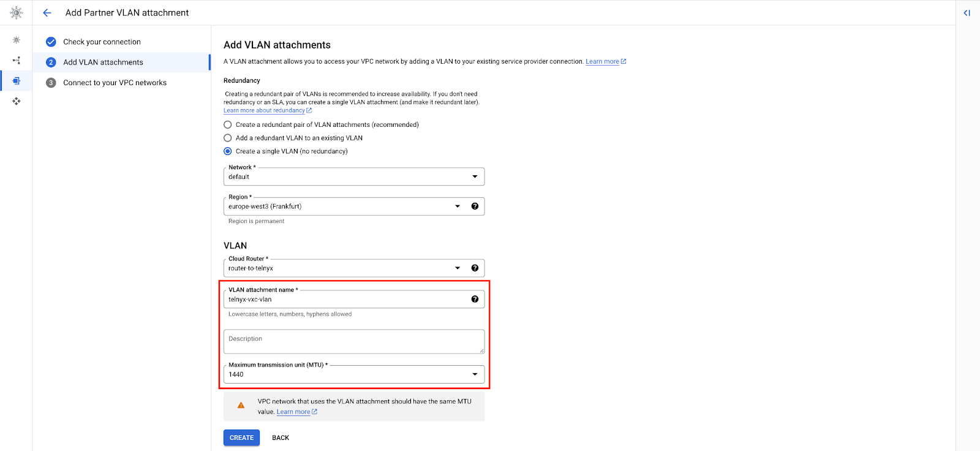Click the orange warning triangle icon

pyautogui.click(x=241, y=406)
